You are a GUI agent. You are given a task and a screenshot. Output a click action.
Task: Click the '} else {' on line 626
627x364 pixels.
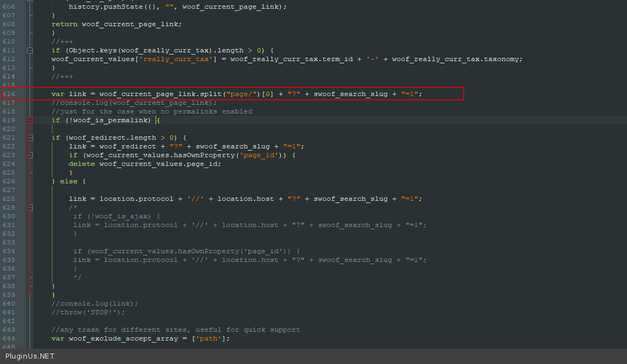[68, 181]
